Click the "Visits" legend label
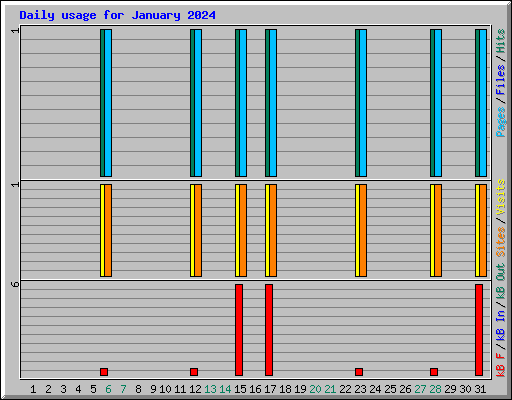Viewport: 512px width, 400px height. click(x=500, y=198)
